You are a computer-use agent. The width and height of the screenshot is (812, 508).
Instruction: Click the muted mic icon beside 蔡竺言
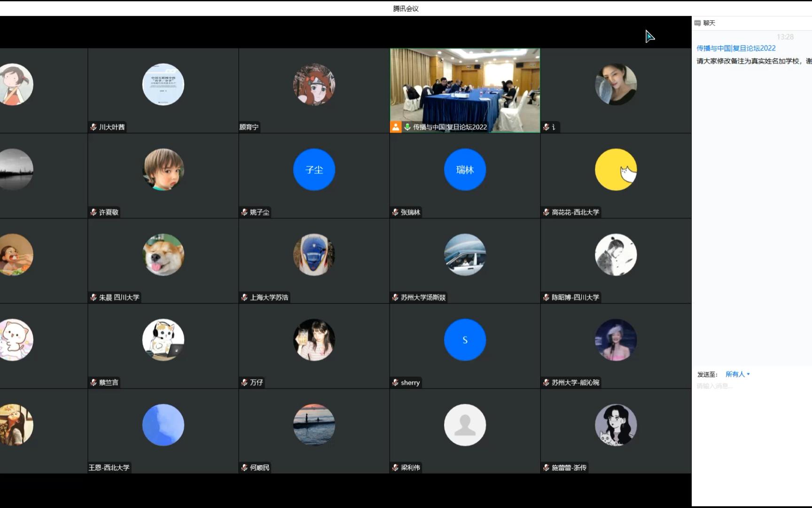click(x=94, y=382)
